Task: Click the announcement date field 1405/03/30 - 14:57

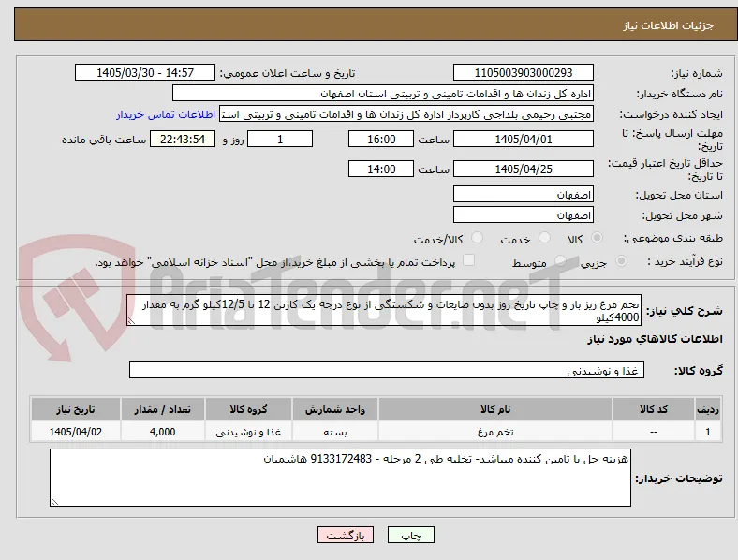Action: [145, 72]
